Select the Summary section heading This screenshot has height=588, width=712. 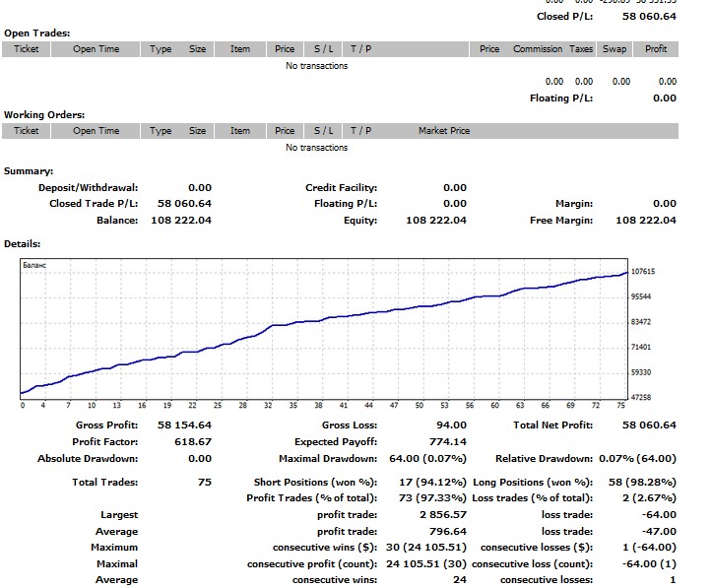click(29, 171)
